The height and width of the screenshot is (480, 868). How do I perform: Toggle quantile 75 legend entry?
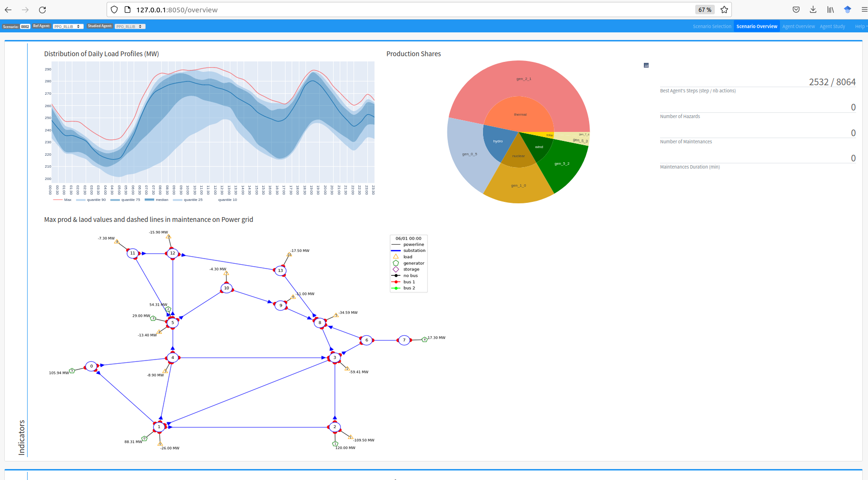(125, 200)
